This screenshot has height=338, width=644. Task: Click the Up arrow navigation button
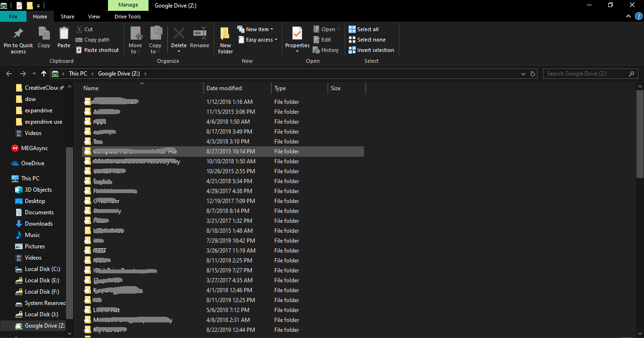click(x=44, y=74)
